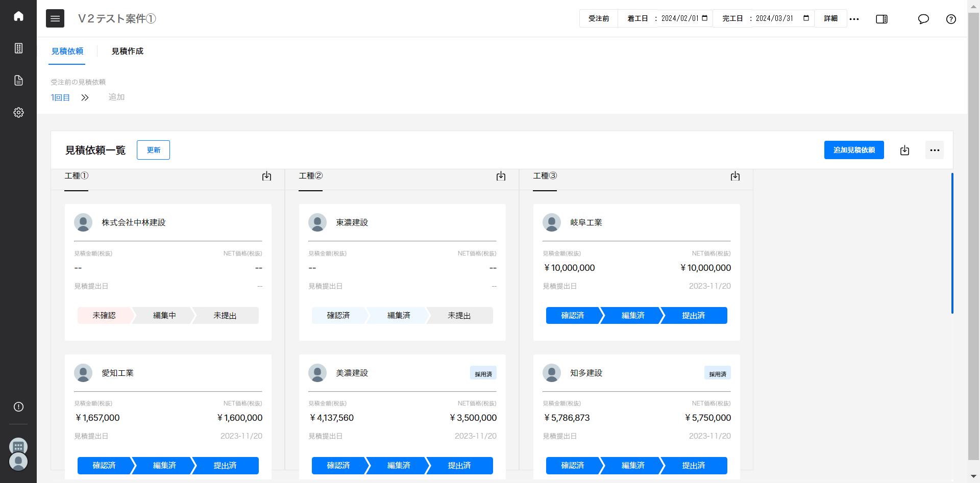Screen dimensions: 980x483
Task: Click the 更新 refresh button
Action: click(153, 149)
